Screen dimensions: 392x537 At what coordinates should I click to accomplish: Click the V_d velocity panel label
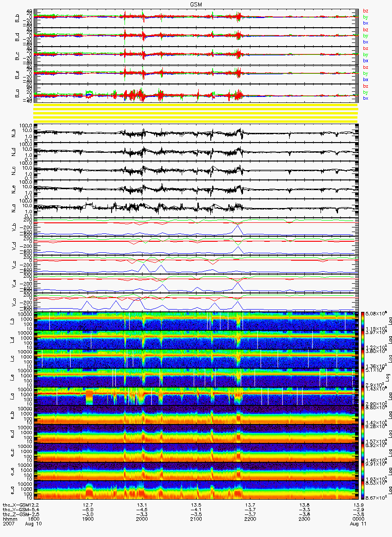[x=14, y=245]
